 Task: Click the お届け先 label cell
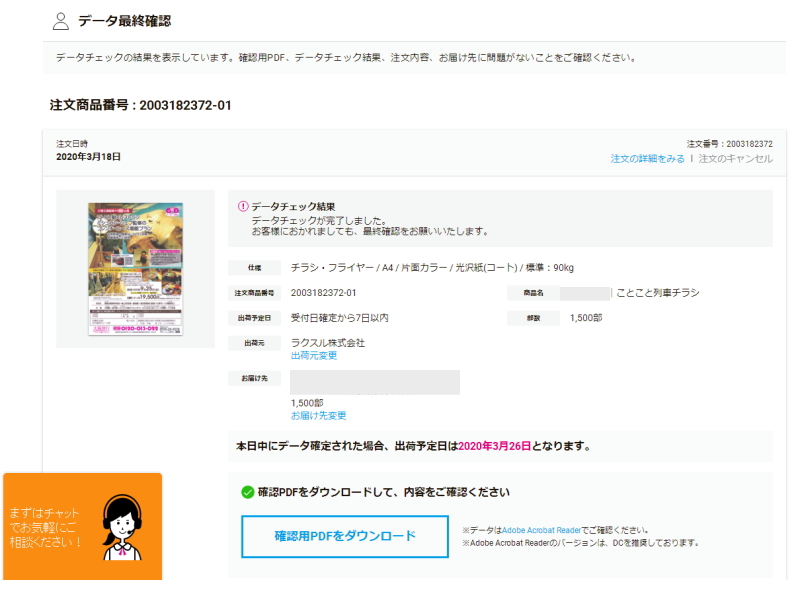tap(255, 378)
